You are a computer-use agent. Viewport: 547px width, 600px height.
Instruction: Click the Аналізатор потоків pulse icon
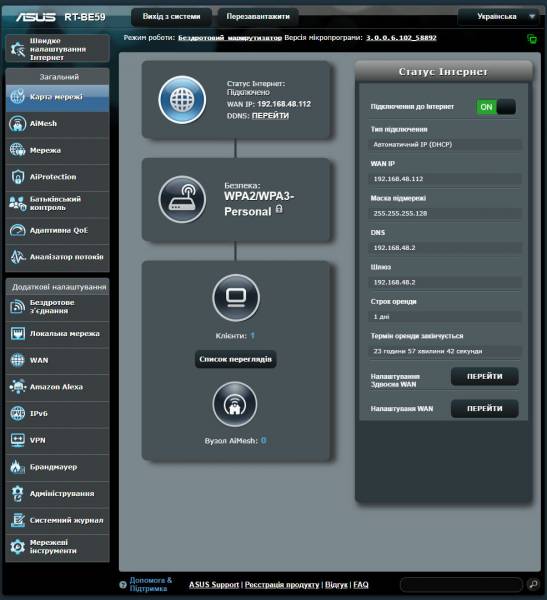(18, 257)
